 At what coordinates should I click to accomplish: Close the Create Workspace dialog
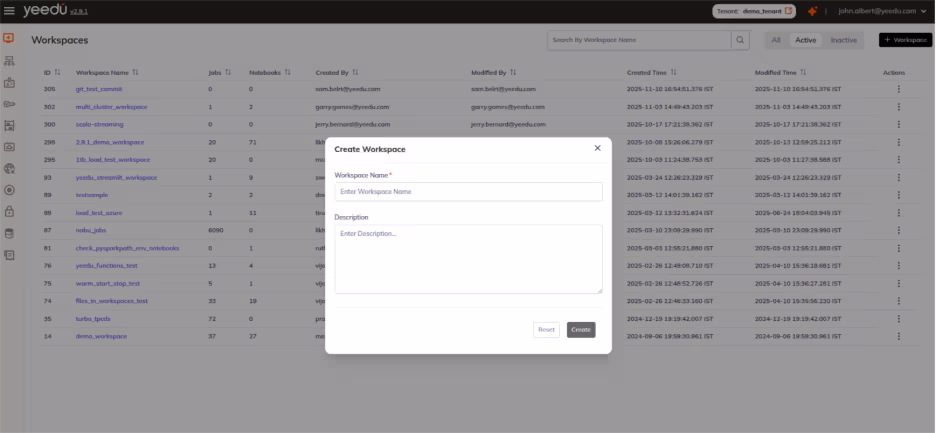[597, 148]
